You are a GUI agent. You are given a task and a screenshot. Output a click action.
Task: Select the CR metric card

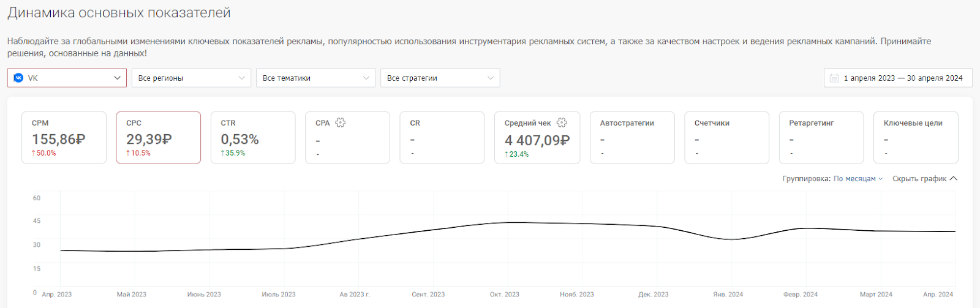(442, 138)
